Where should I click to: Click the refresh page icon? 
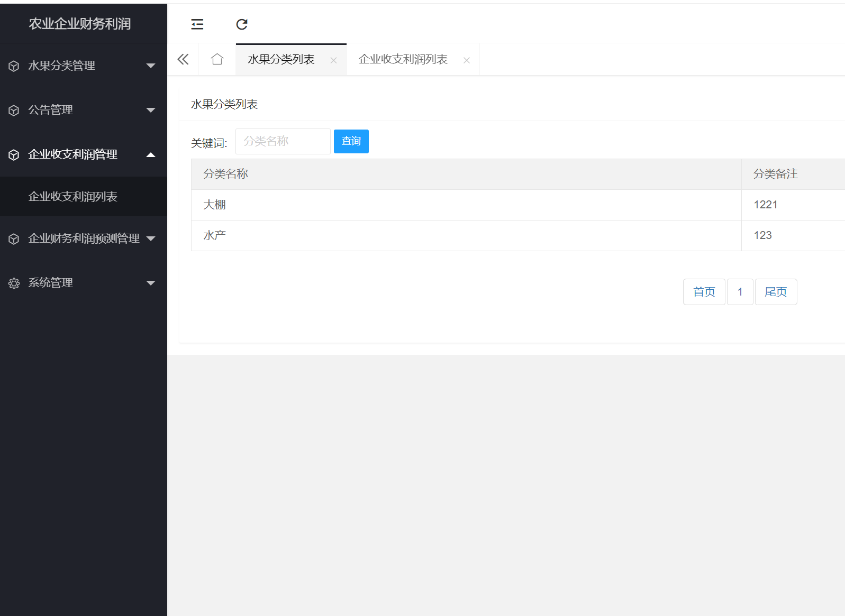[242, 24]
